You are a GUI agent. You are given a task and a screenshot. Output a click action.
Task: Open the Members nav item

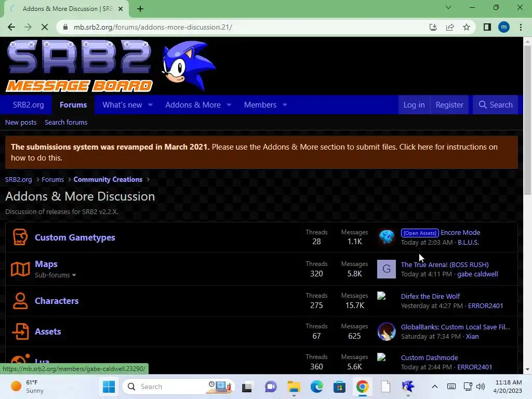pos(260,105)
